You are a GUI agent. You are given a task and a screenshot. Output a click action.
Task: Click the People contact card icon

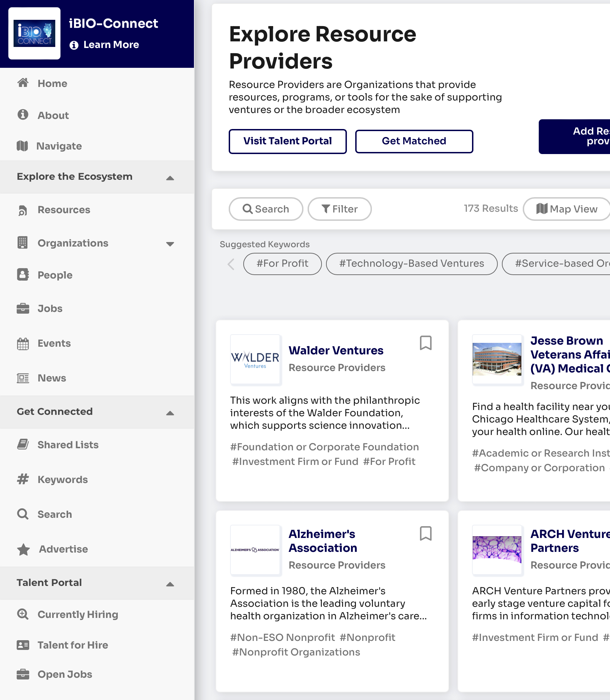[x=23, y=275]
